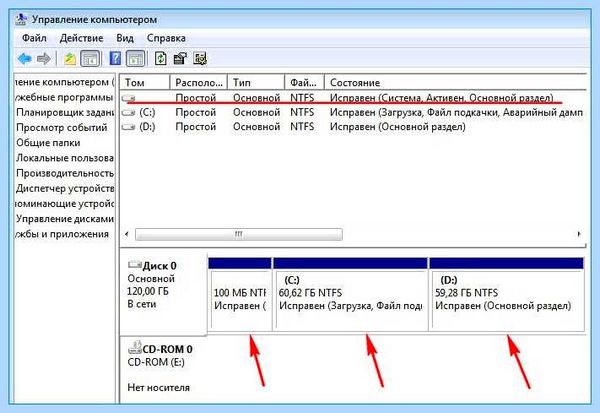Select the Планировщик заданий tree item

65,113
